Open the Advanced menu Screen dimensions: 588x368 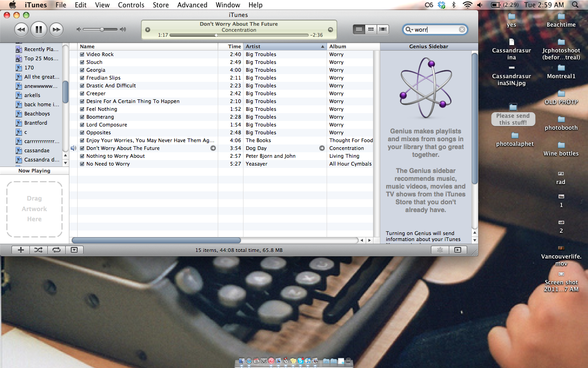(192, 5)
